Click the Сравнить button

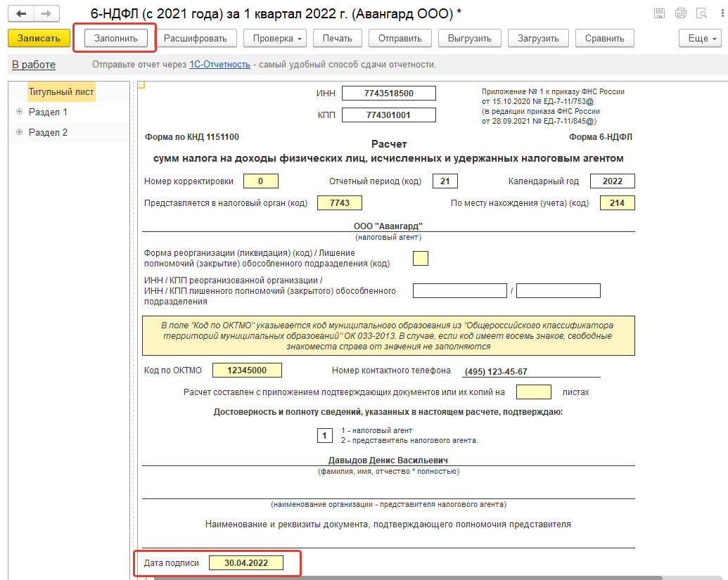coord(604,38)
